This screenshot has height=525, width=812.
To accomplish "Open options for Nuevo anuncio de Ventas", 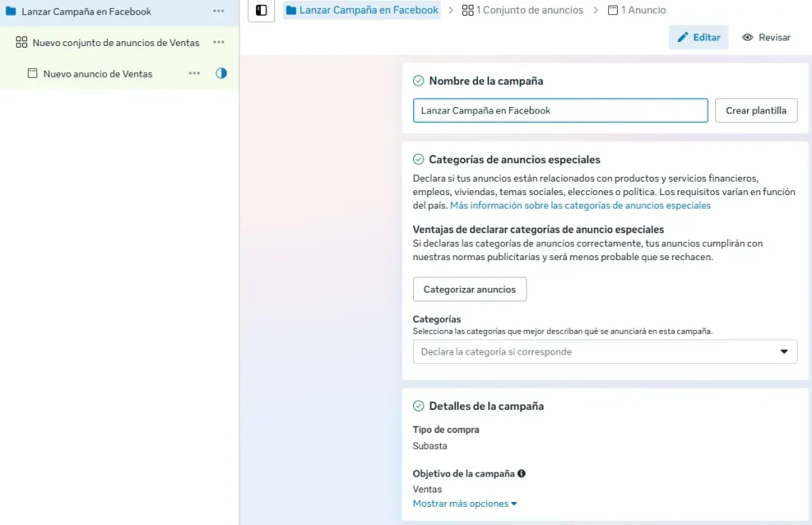I will (194, 73).
